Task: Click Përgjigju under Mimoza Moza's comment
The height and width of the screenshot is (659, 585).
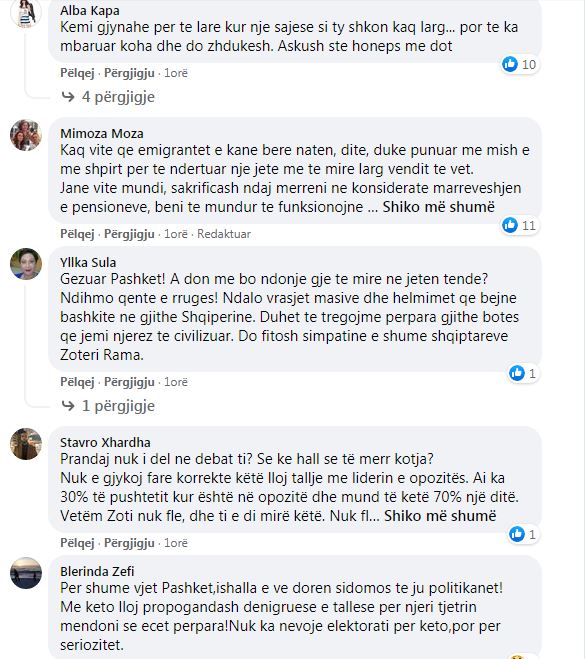Action: (129, 234)
